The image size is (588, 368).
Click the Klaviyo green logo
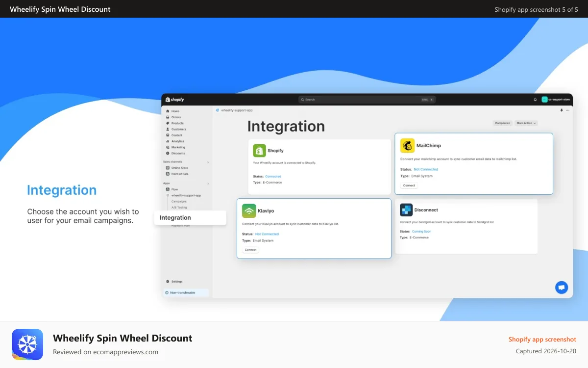click(249, 210)
